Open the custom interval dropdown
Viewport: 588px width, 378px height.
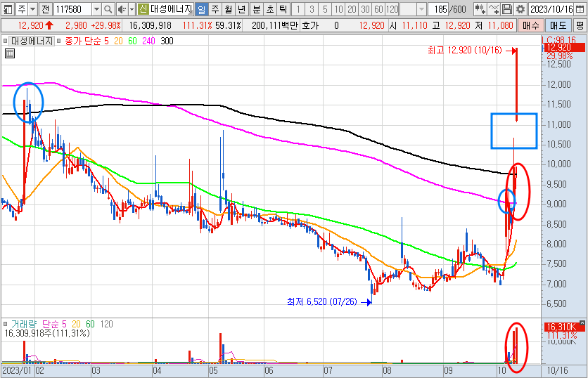click(x=422, y=9)
